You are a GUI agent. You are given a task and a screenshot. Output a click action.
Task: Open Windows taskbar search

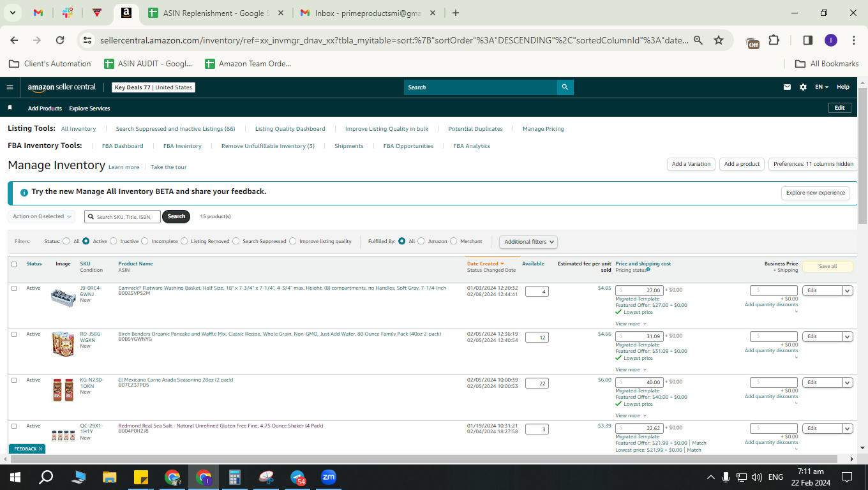(x=46, y=477)
